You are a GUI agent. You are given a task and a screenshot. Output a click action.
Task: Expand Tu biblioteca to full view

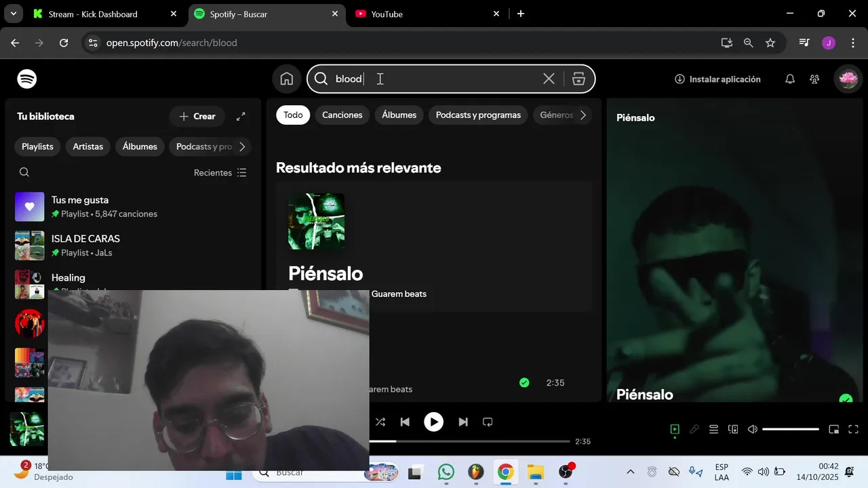pos(241,117)
